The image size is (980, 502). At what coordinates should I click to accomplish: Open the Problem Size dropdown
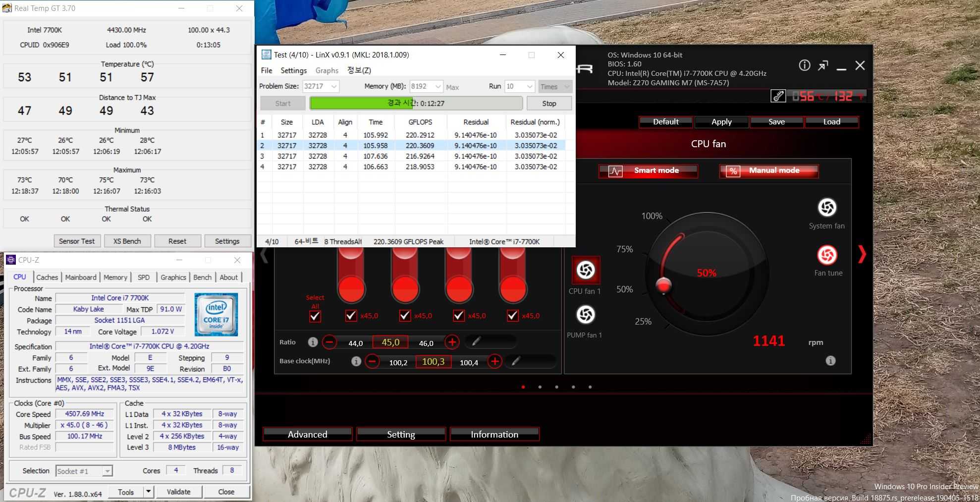pos(334,87)
